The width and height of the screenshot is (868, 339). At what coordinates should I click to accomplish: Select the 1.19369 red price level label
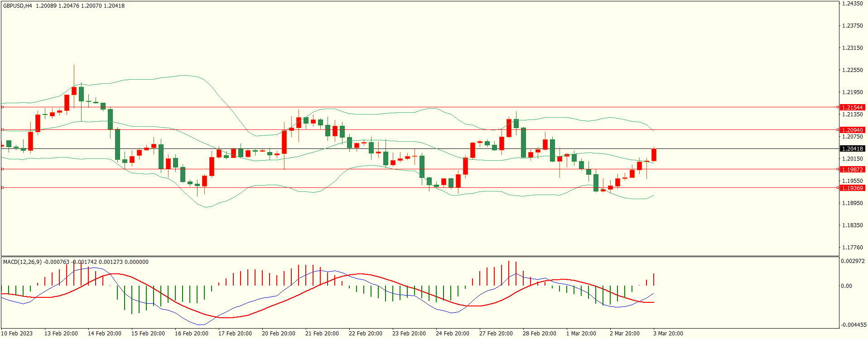(852, 188)
